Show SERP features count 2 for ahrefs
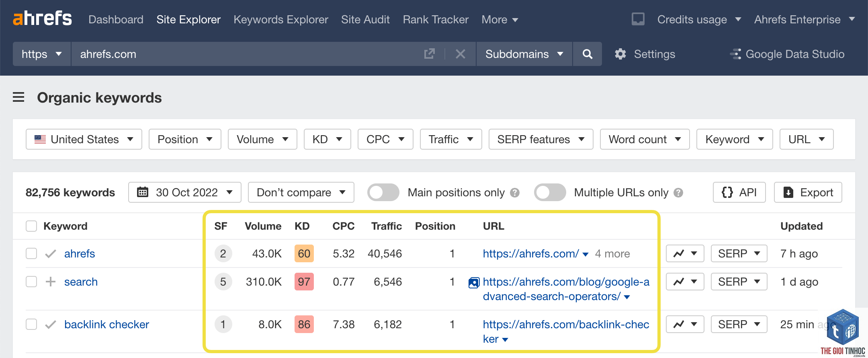The image size is (868, 358). tap(223, 253)
